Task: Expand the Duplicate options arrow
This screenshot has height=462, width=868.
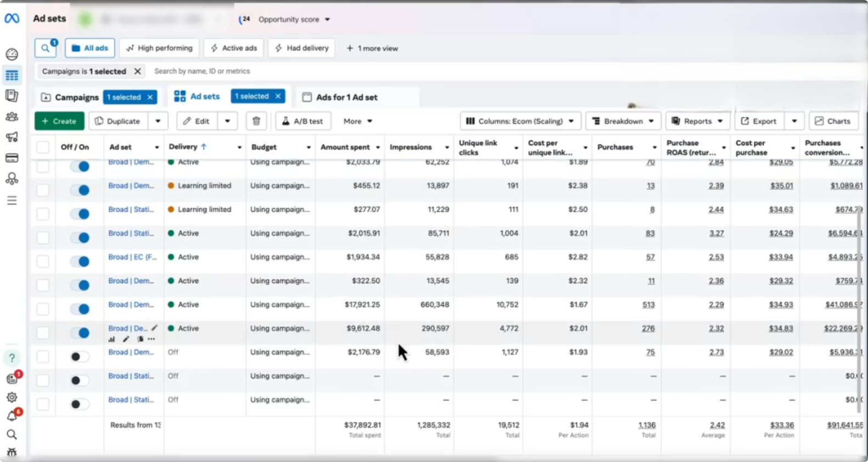Action: pyautogui.click(x=158, y=121)
